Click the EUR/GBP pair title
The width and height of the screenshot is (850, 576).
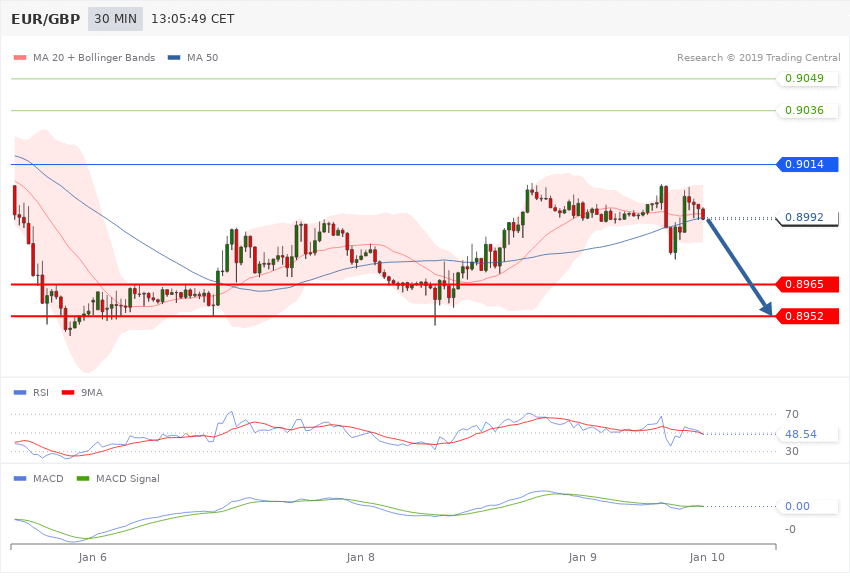(46, 19)
